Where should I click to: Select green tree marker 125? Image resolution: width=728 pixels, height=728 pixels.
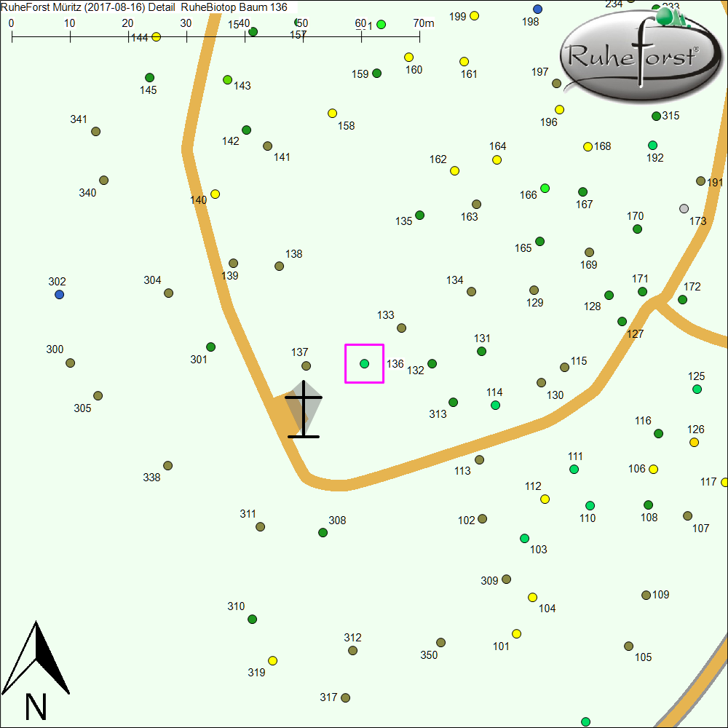(697, 389)
